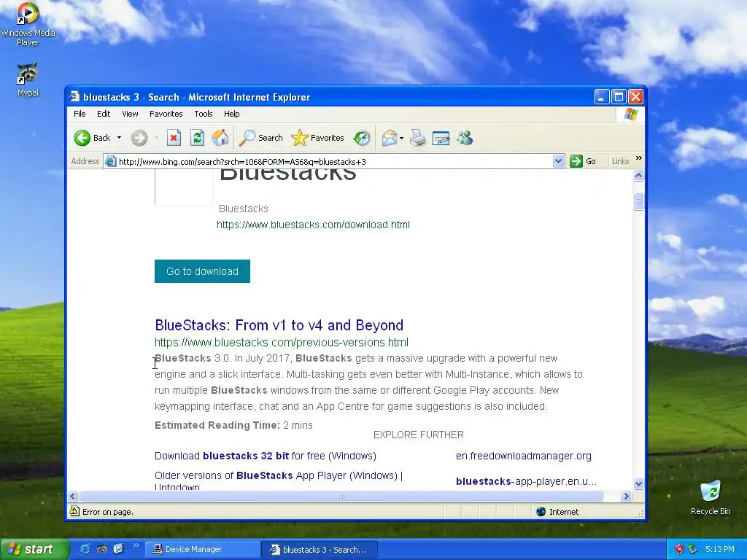The height and width of the screenshot is (560, 747).
Task: Click the horizontal scrollbar thumb
Action: [341, 496]
